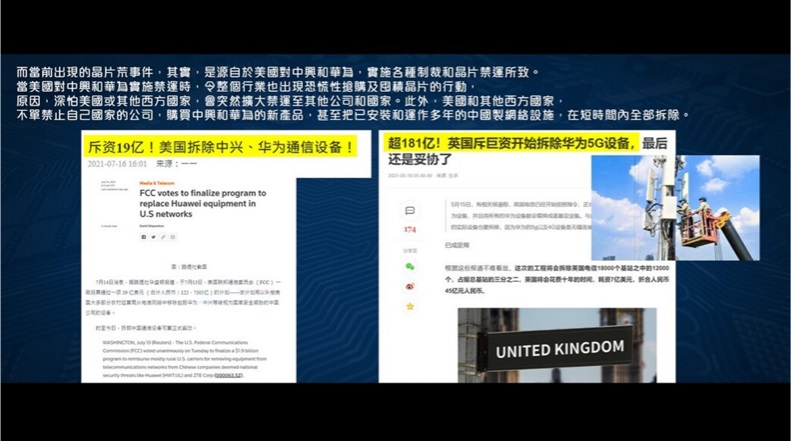Open the 'Media & Telecom' category link
Screen dimensions: 791x441
(x=157, y=183)
